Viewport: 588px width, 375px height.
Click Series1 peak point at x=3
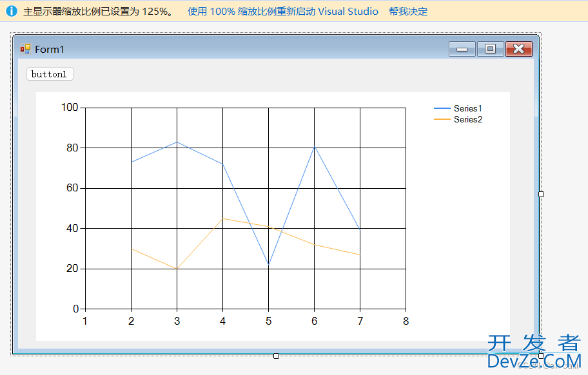click(x=177, y=142)
